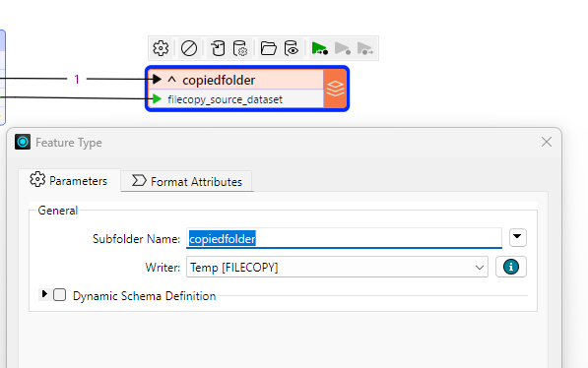Expand the Dynamic Schema Definition section
The height and width of the screenshot is (368, 588).
44,294
